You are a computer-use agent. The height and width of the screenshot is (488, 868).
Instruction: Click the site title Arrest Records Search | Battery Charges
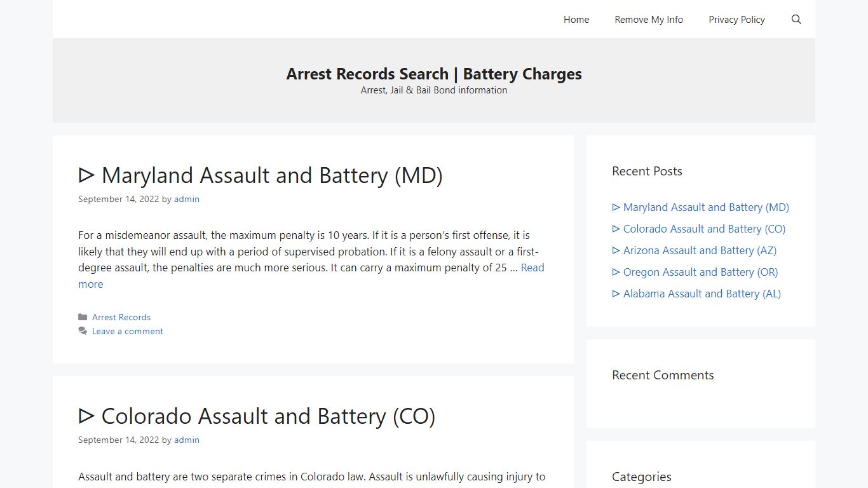[x=434, y=74]
